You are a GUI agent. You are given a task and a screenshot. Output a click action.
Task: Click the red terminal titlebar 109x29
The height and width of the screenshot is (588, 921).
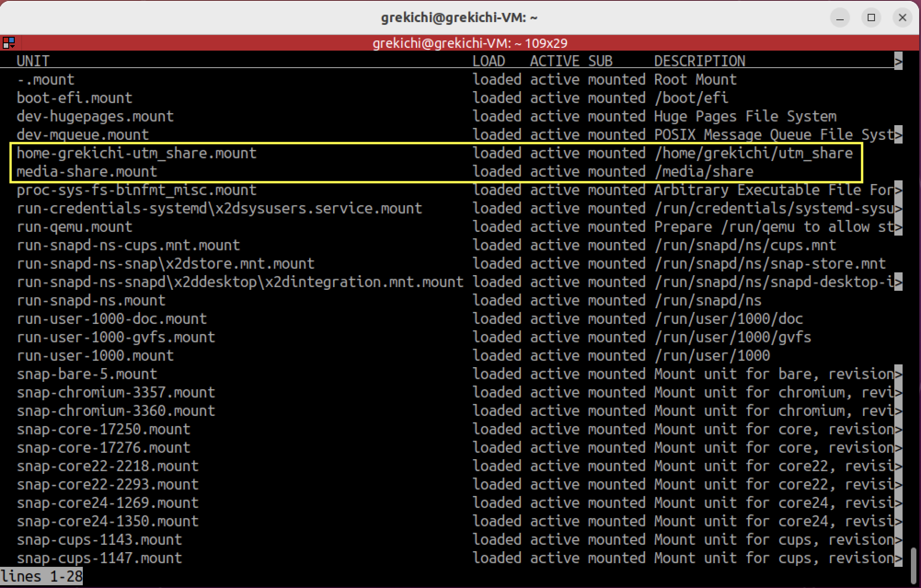point(469,43)
